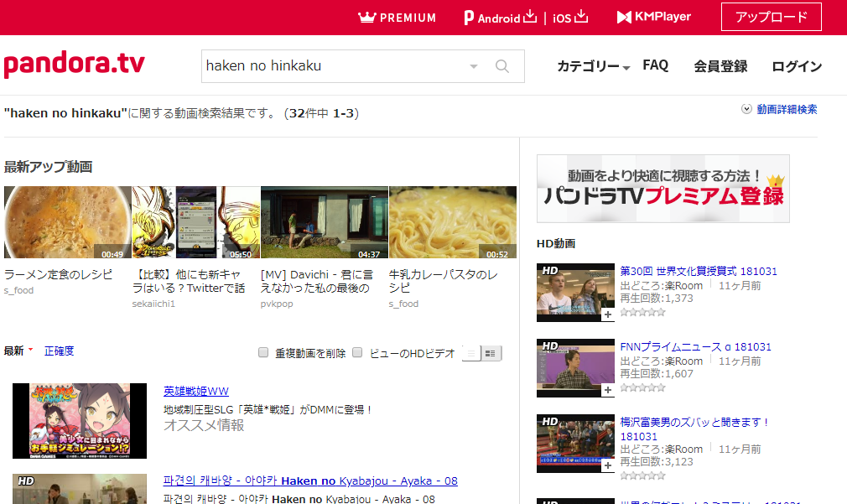The width and height of the screenshot is (847, 504).
Task: Enable ビューのHDビデオ checkbox
Action: click(357, 353)
